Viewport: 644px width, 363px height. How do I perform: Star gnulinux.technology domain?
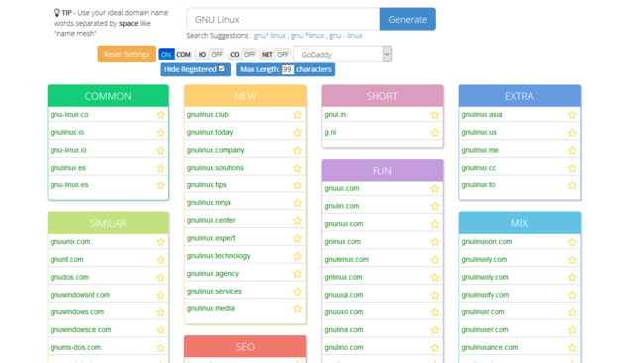pos(298,256)
